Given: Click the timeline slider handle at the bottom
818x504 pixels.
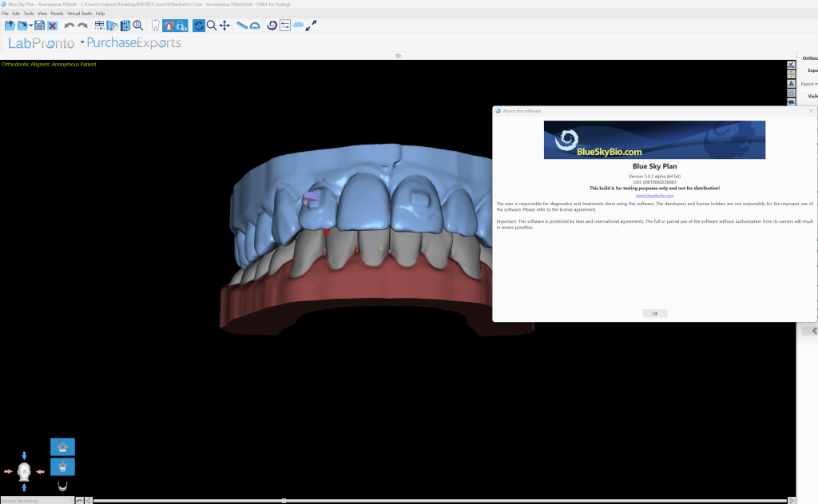Looking at the screenshot, I should 284,501.
